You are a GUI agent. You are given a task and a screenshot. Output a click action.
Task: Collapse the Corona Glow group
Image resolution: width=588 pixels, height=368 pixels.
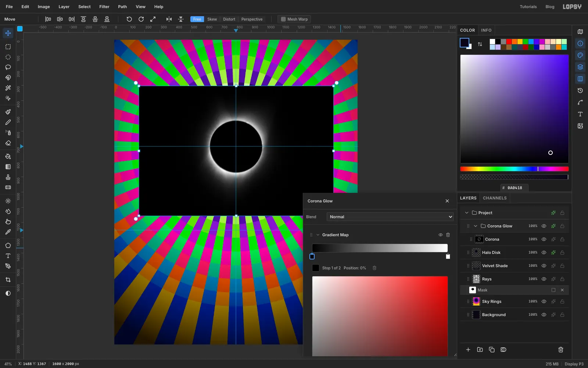[476, 226]
